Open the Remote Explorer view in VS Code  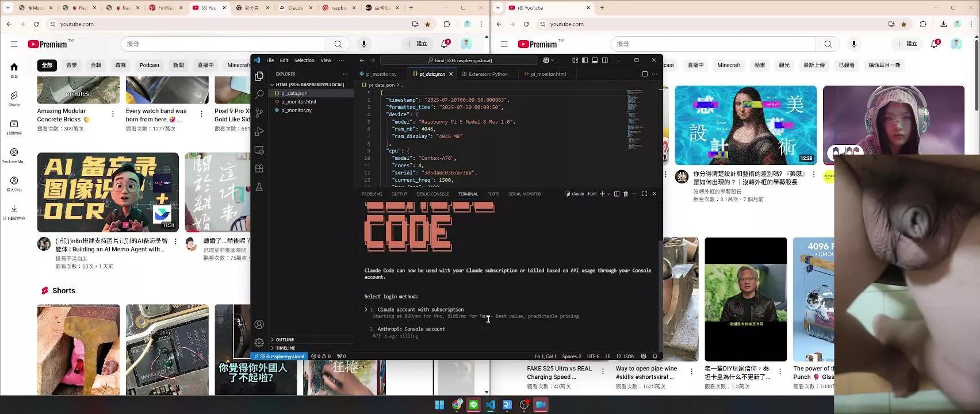(259, 150)
